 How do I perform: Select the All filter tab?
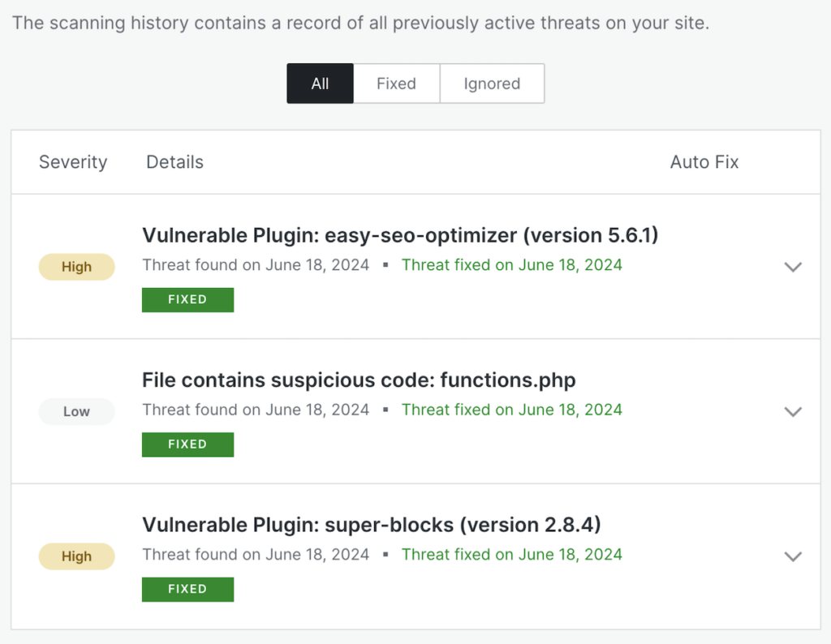320,84
